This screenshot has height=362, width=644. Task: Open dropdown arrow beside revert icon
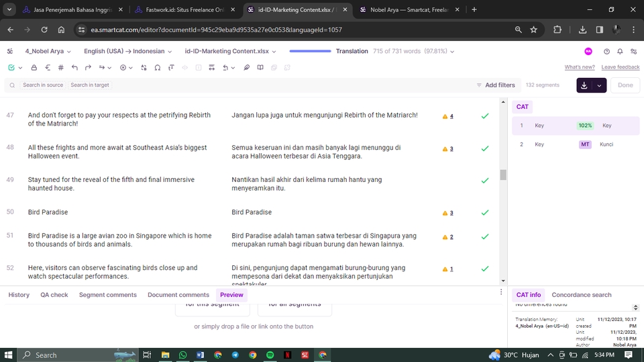233,68
